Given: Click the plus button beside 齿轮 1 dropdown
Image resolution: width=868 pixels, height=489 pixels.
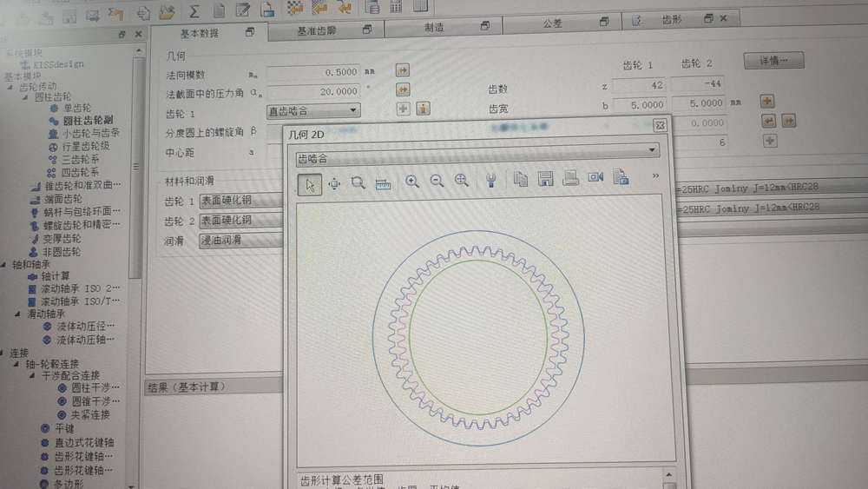Looking at the screenshot, I should (403, 109).
